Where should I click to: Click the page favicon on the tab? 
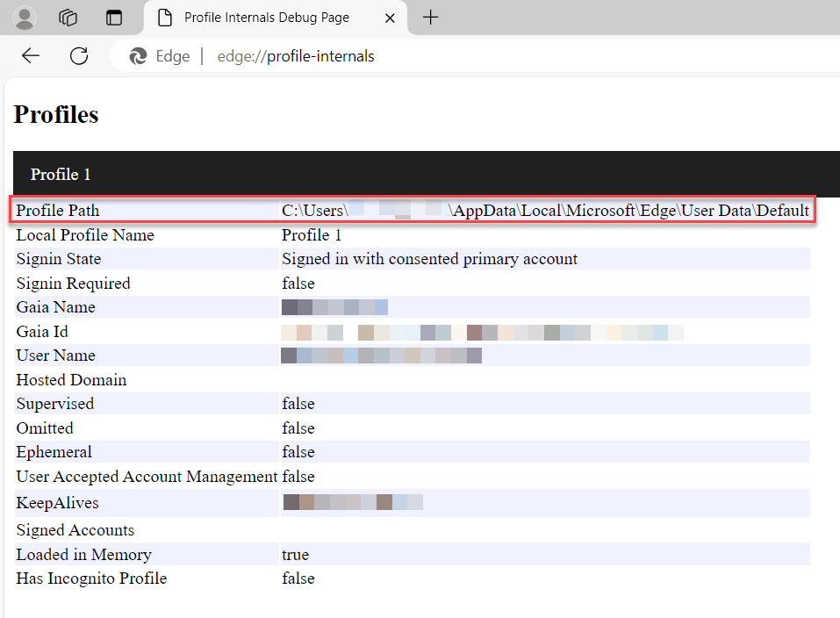tap(164, 18)
